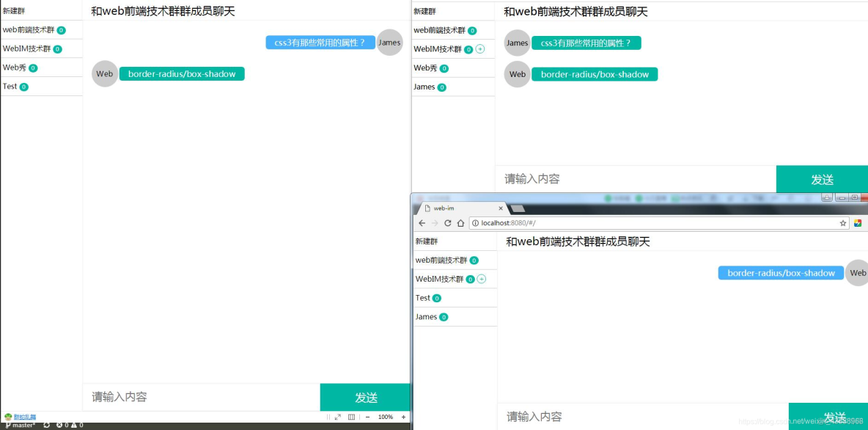Select the css3 question message bubble
The width and height of the screenshot is (868, 430).
coord(320,42)
